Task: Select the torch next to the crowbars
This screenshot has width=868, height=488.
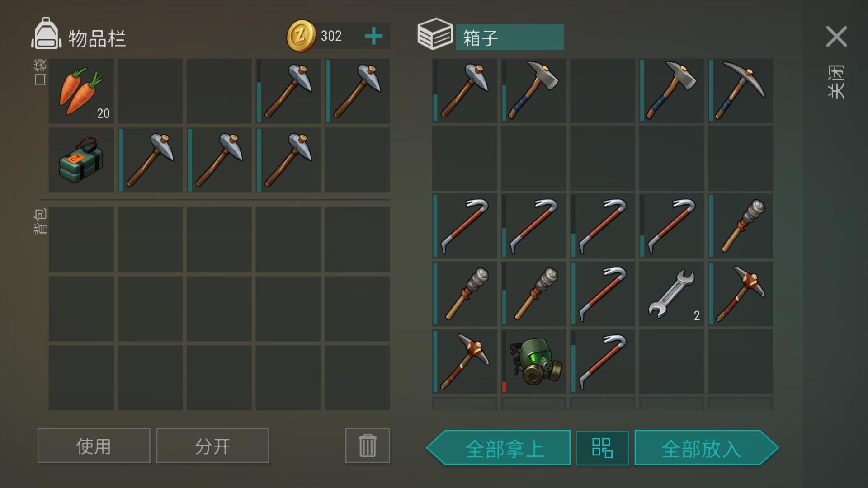Action: pyautogui.click(x=741, y=226)
